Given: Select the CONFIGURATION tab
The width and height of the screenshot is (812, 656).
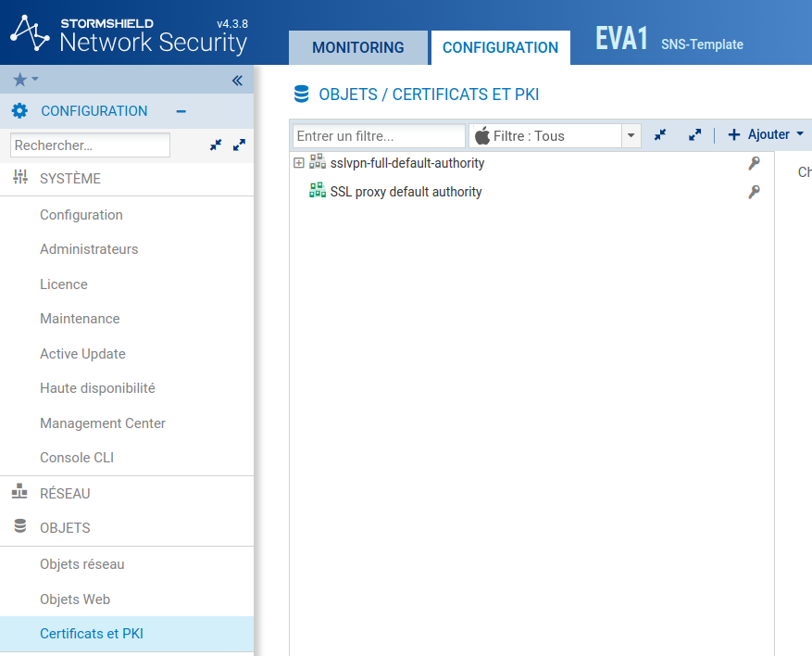Looking at the screenshot, I should coord(500,47).
